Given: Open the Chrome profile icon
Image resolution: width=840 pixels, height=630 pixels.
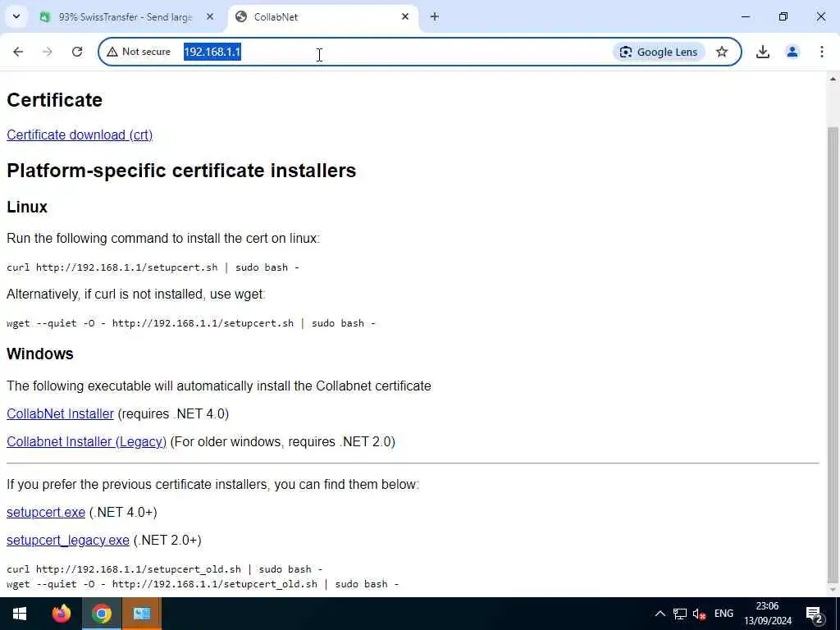Looking at the screenshot, I should pyautogui.click(x=792, y=52).
